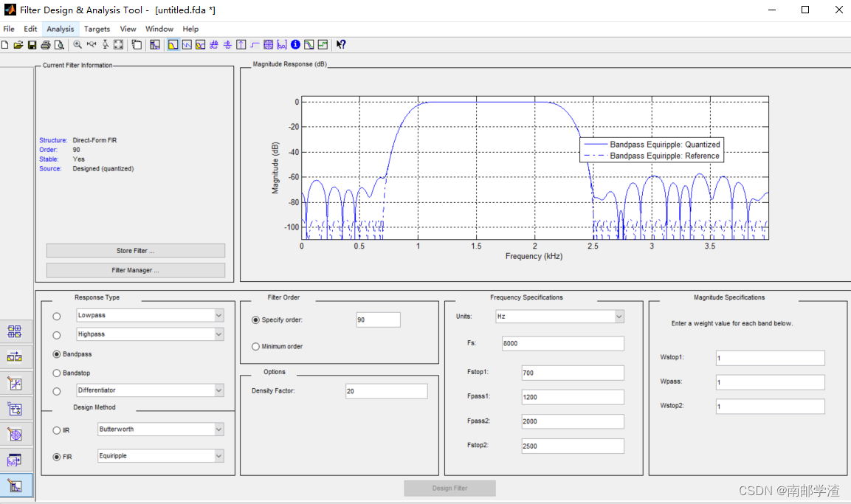The width and height of the screenshot is (851, 504).
Task: Open Design Filter sidebar panel
Action: (x=15, y=486)
